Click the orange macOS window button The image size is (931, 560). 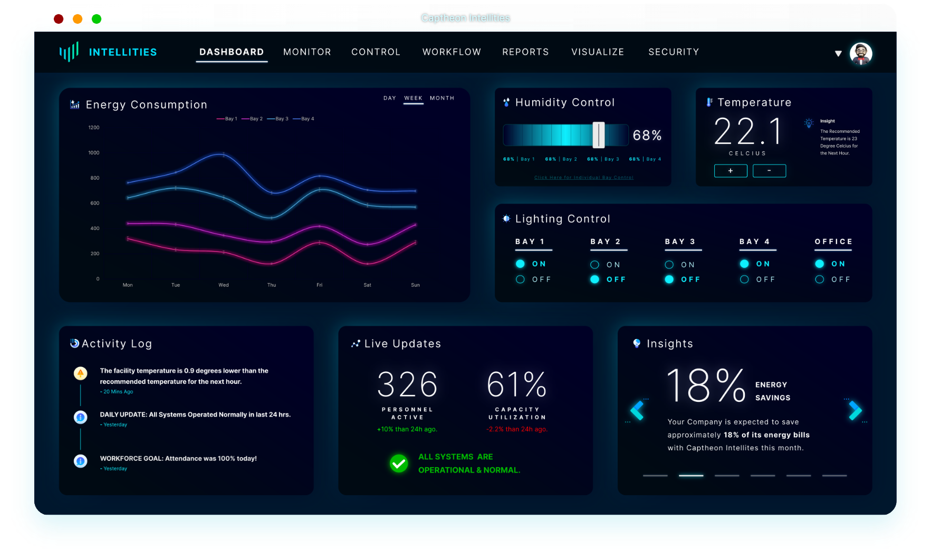coord(78,19)
